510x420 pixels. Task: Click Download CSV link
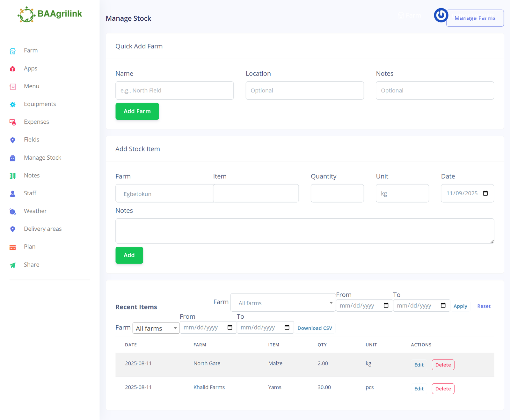(315, 328)
